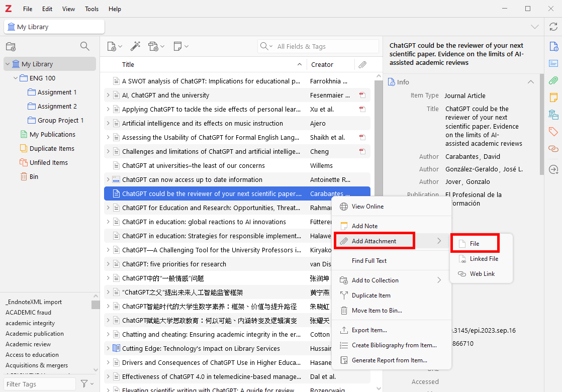The image size is (562, 392).
Task: Open the tag filter options dropdown
Action: point(87,384)
